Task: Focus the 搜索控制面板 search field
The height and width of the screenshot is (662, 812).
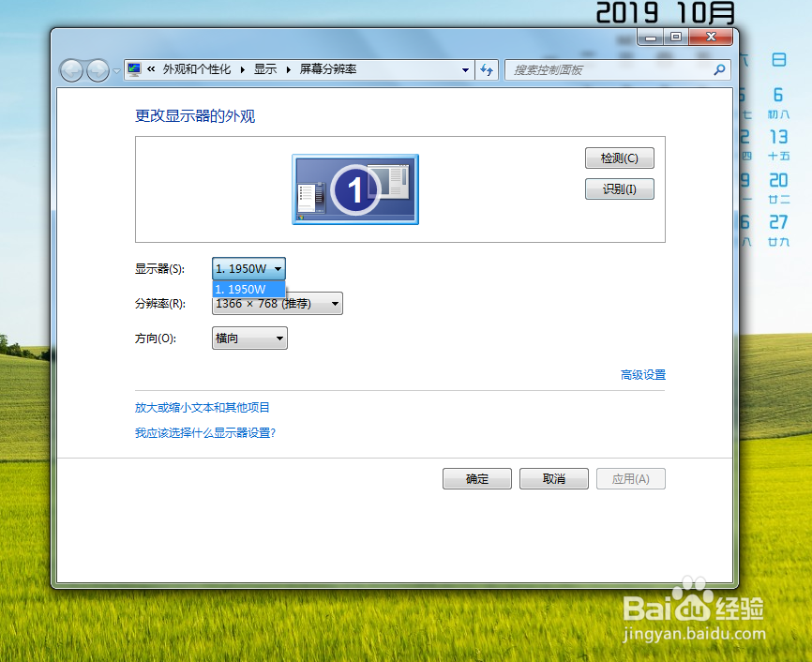Action: (609, 70)
